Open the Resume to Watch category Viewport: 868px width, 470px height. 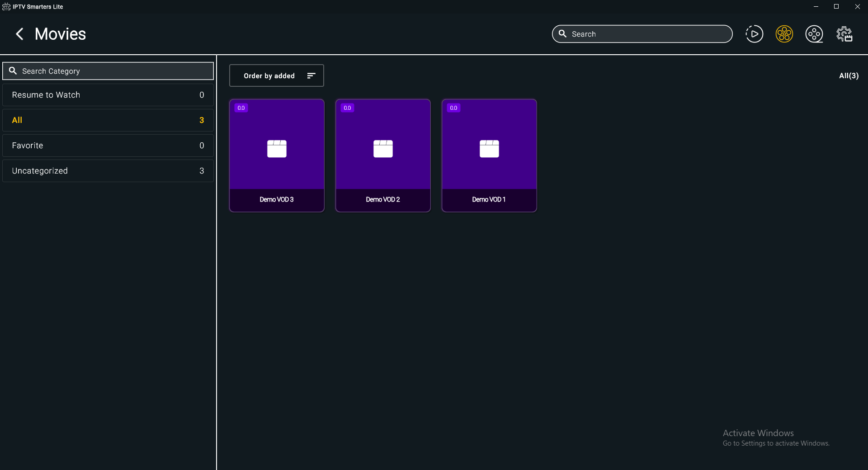pos(108,94)
